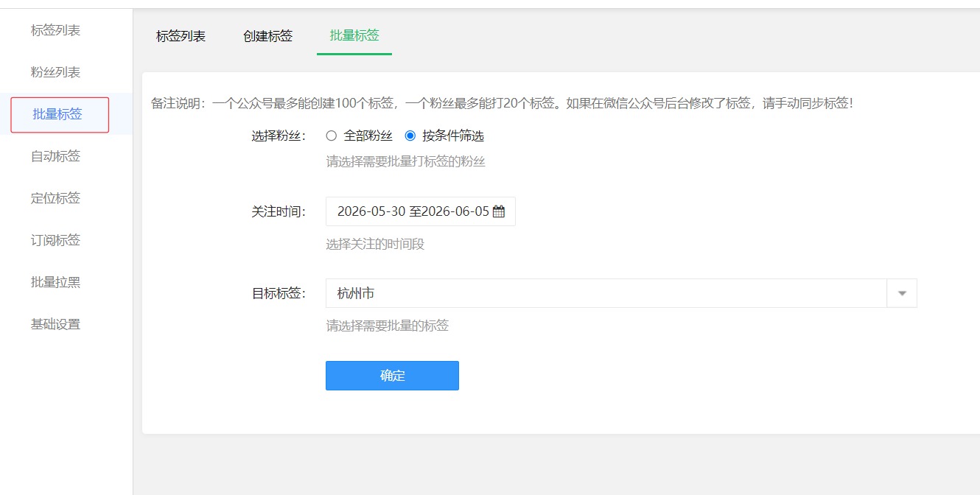Click hint text 选择关注的时间段
Image resolution: width=980 pixels, height=495 pixels.
pos(375,244)
